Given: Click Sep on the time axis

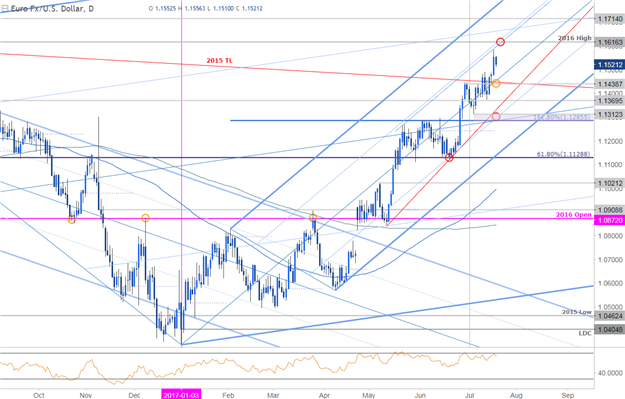Looking at the screenshot, I should [x=567, y=395].
